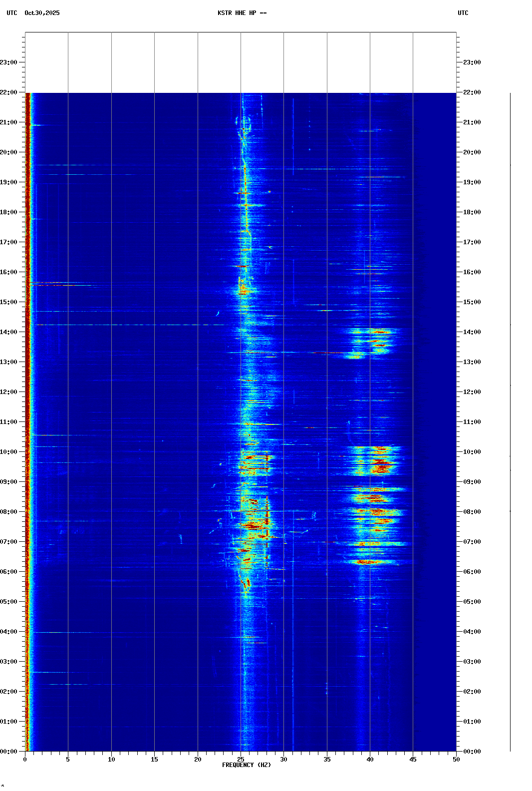
Task: Click the station title KSTR HHE HP
Action: [242, 13]
